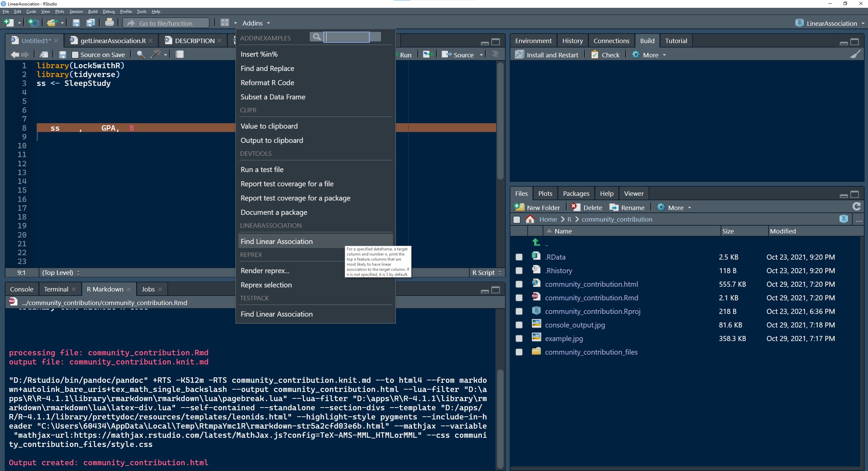The width and height of the screenshot is (868, 471).
Task: Check the .Rhistory file checkbox
Action: point(519,271)
